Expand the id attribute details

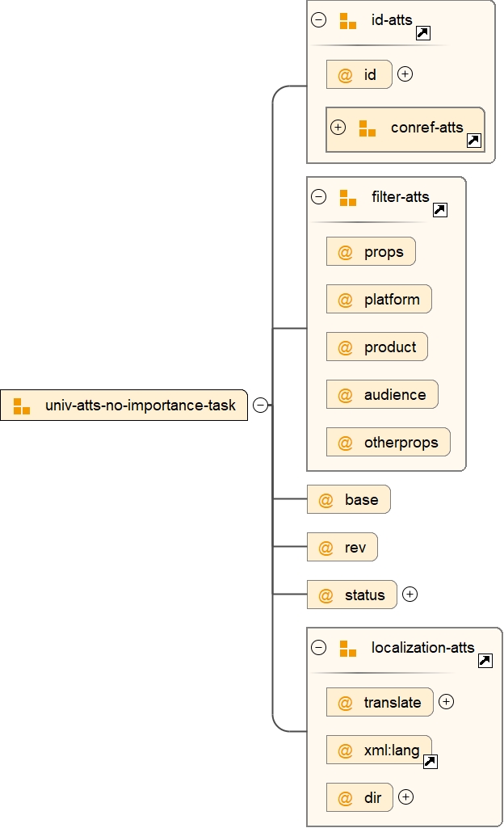(x=405, y=74)
